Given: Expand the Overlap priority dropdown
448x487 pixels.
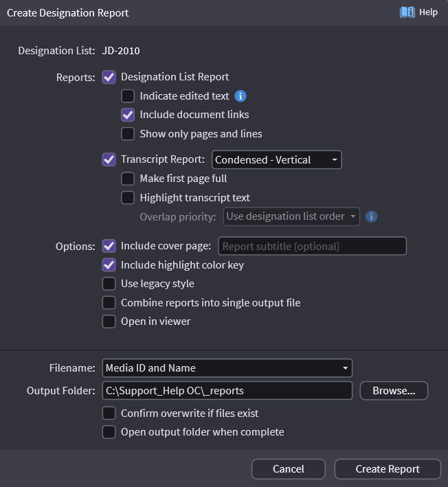Looking at the screenshot, I should [291, 216].
